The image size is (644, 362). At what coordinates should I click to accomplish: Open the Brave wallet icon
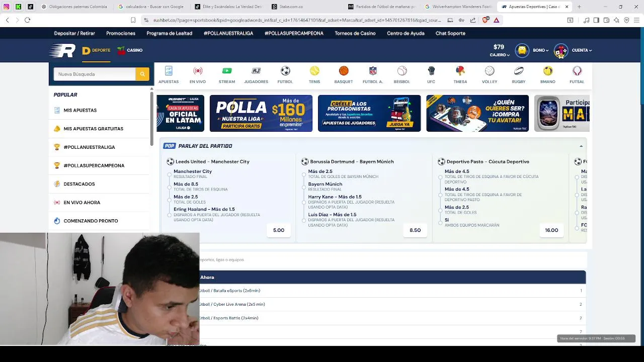[x=607, y=20]
